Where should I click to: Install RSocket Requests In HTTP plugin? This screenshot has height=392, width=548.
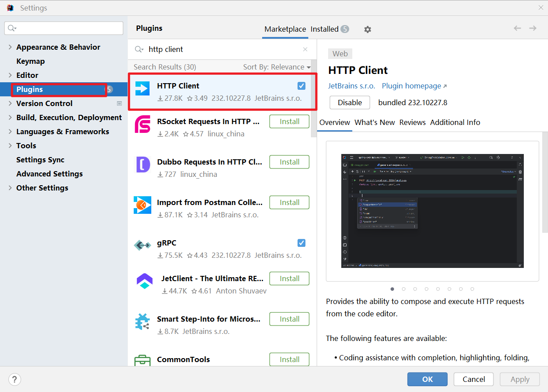click(289, 121)
